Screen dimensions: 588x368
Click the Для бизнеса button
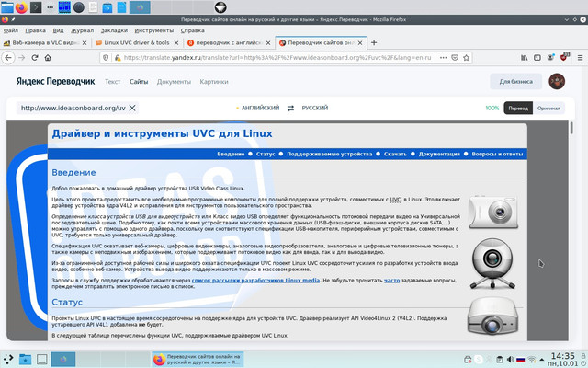pos(516,82)
